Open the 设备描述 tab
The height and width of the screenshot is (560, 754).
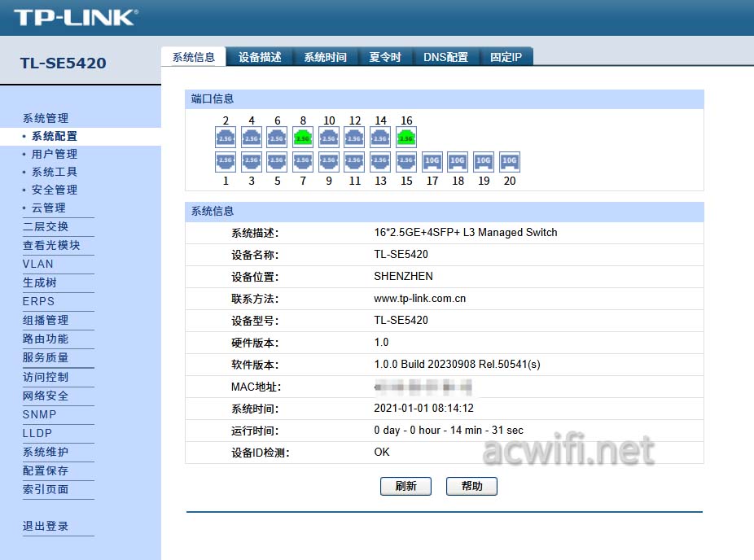coord(260,57)
